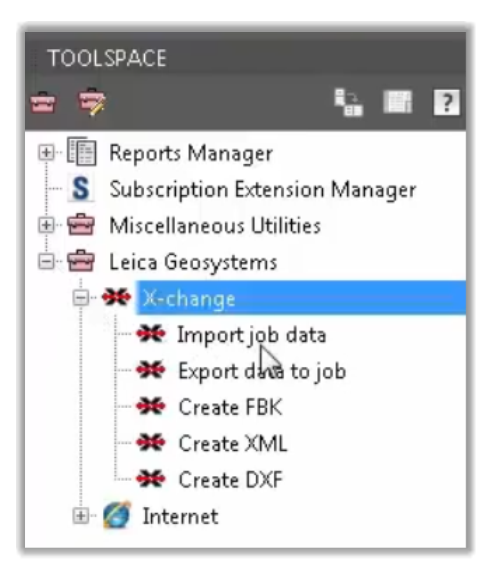494x582 pixels.
Task: Select Export data to job item
Action: click(x=262, y=371)
